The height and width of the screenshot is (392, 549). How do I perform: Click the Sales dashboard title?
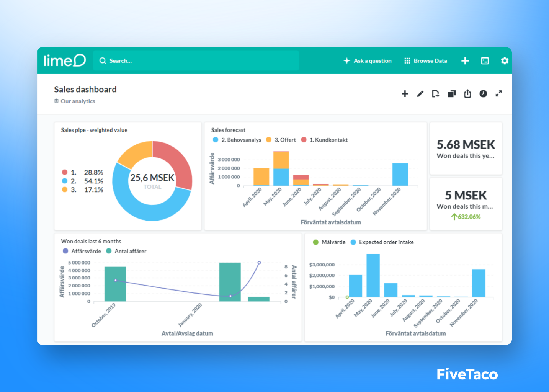85,89
